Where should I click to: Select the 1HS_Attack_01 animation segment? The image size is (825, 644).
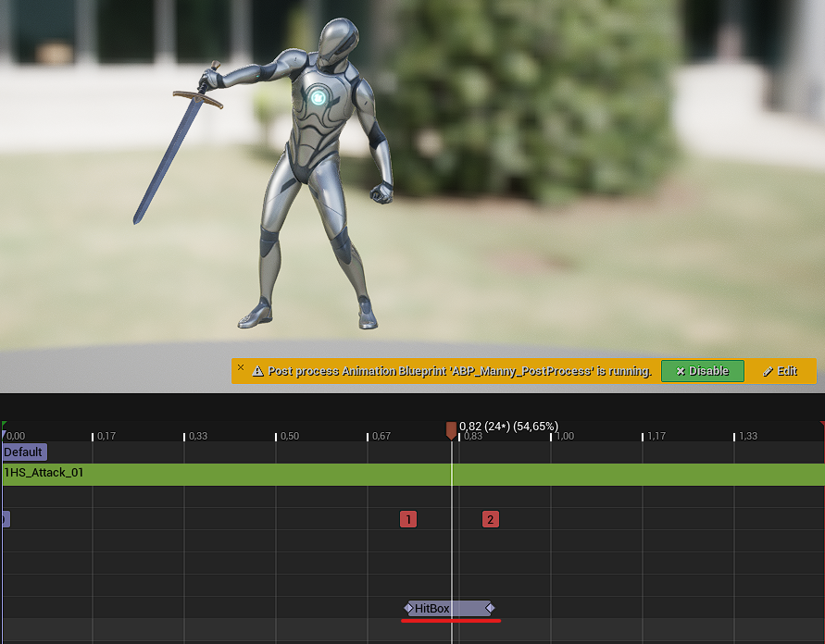click(278, 474)
